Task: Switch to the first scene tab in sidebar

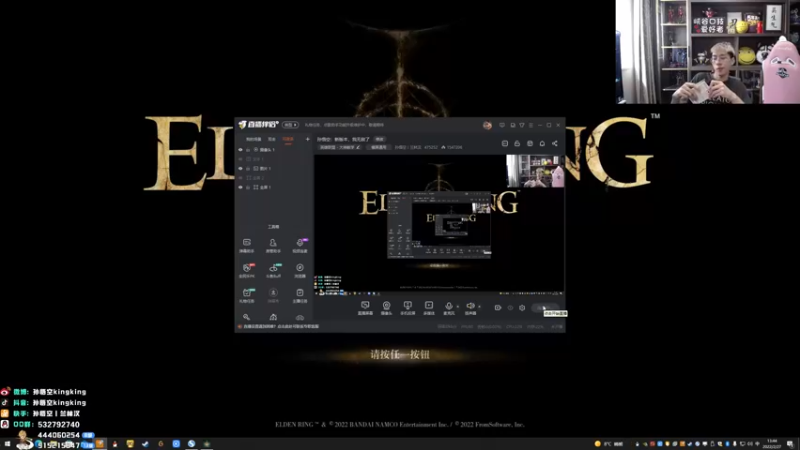Action: coord(254,139)
